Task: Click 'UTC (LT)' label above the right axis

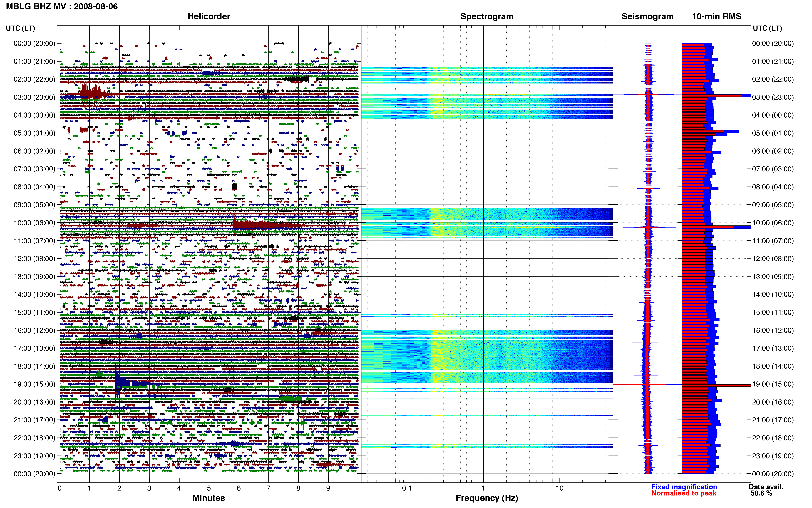Action: click(x=767, y=28)
